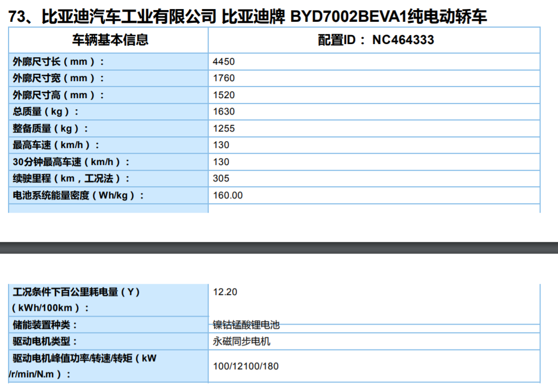
Task: Select the label '驱动电机类型：'
Action: pyautogui.click(x=46, y=342)
